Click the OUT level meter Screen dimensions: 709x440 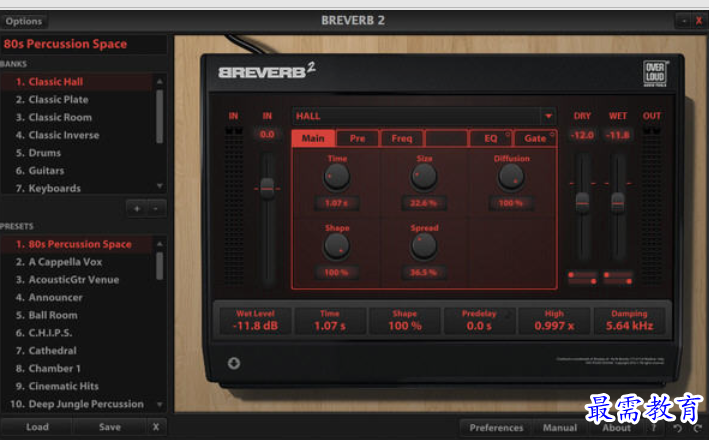(652, 206)
